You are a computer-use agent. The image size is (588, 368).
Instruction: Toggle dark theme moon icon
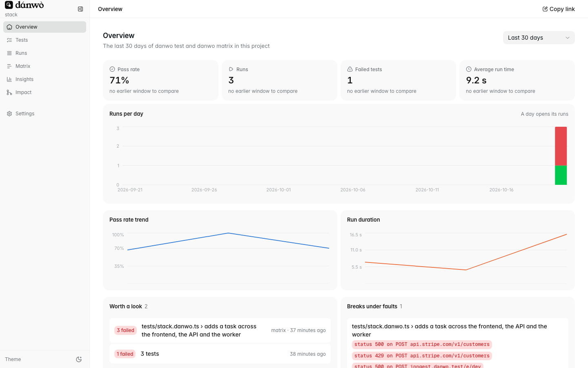pyautogui.click(x=79, y=359)
